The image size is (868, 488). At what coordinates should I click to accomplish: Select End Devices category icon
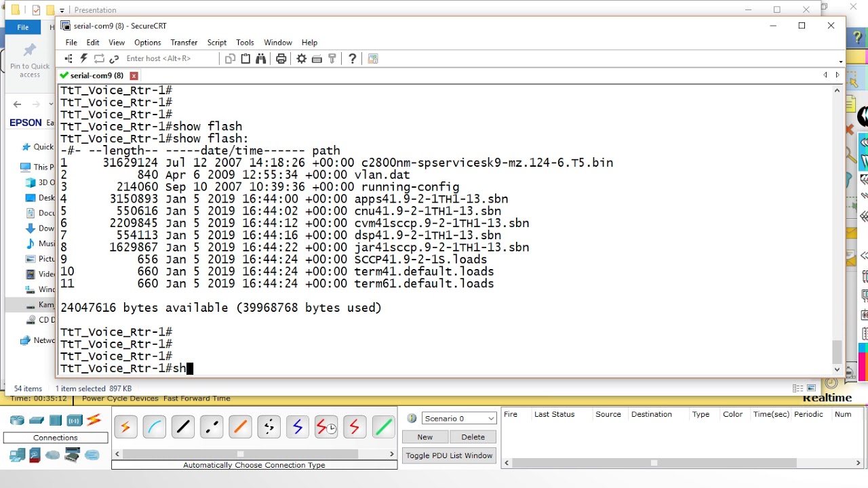17,455
